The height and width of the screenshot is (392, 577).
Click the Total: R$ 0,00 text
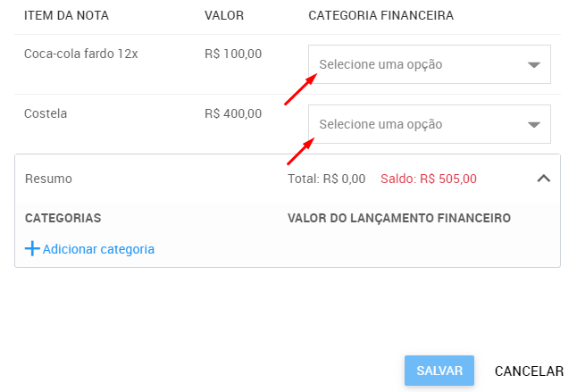326,179
